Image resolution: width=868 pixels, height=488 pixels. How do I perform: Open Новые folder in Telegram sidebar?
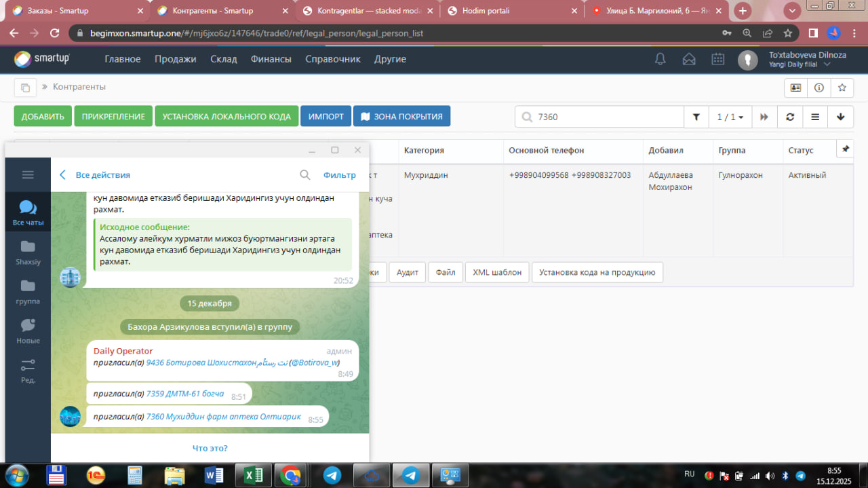(28, 331)
